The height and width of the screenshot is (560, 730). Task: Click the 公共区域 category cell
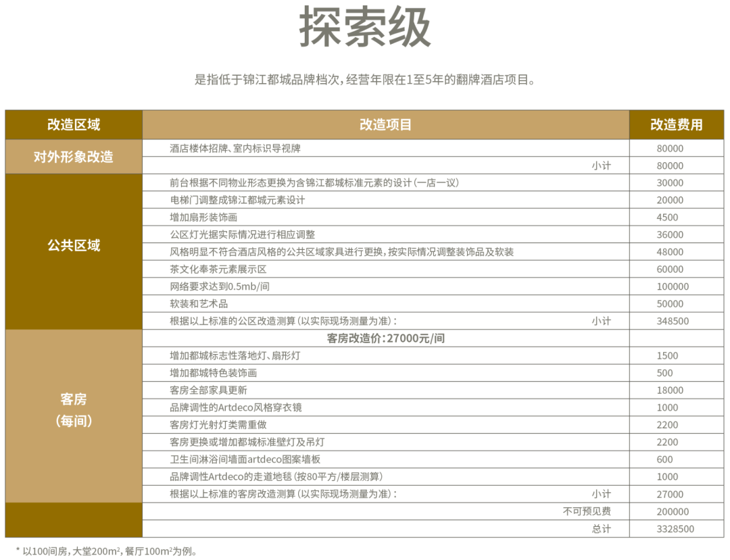(x=74, y=245)
